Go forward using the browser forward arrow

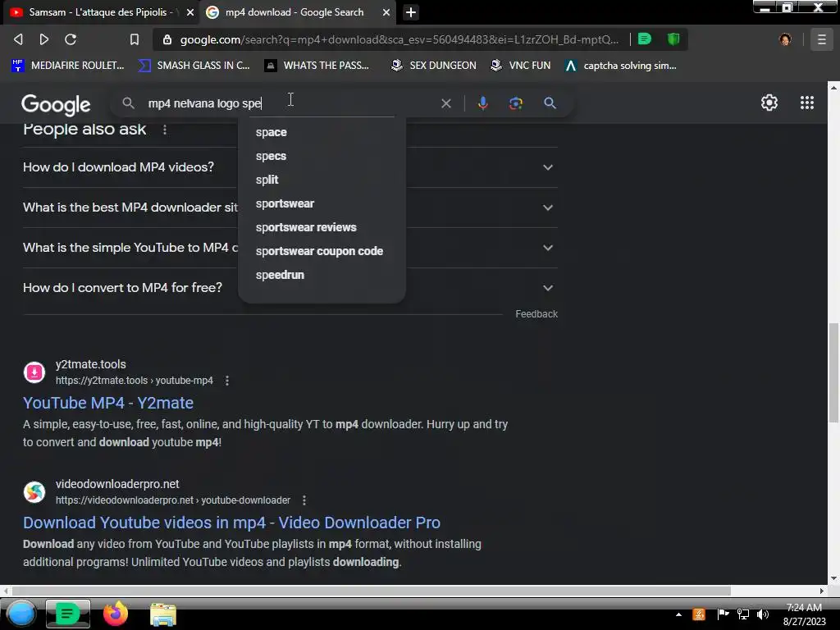tap(44, 39)
